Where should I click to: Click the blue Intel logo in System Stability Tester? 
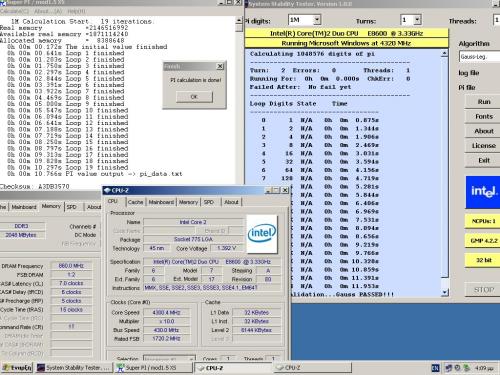483,192
